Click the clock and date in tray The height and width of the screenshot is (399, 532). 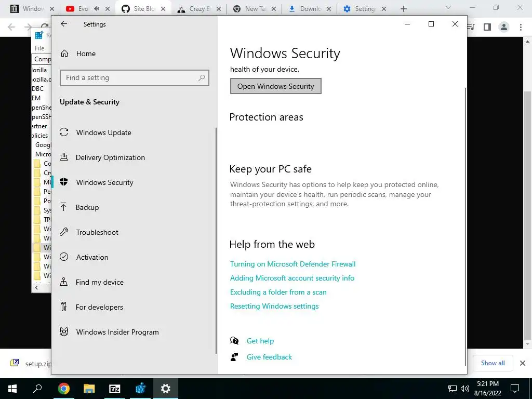tap(488, 389)
